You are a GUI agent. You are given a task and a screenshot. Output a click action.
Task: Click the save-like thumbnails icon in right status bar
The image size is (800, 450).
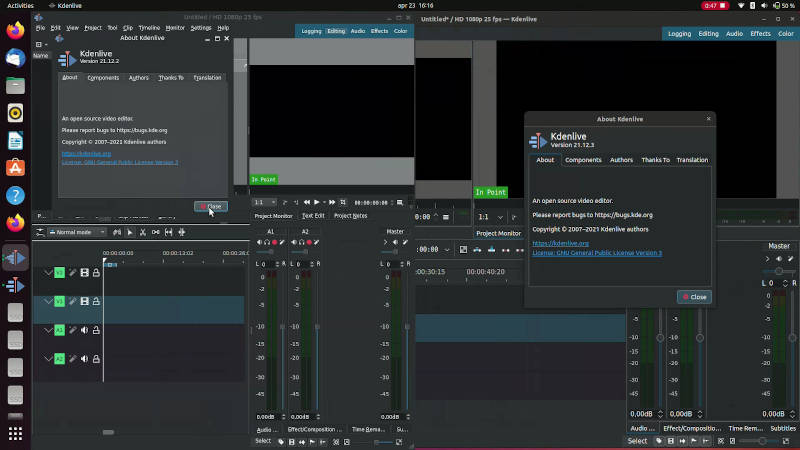pyautogui.click(x=671, y=441)
